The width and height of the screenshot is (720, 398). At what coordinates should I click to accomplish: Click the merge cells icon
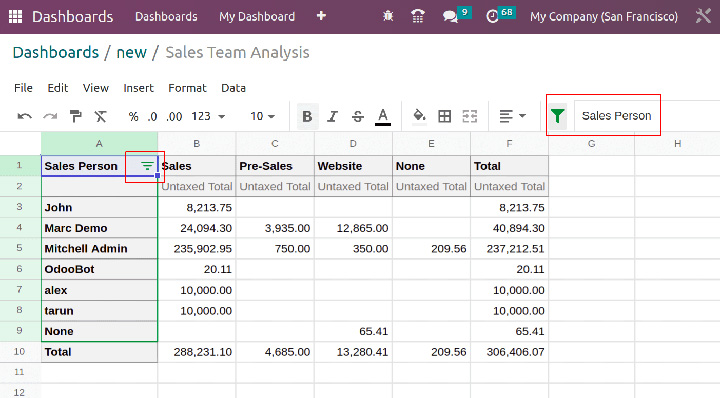470,116
